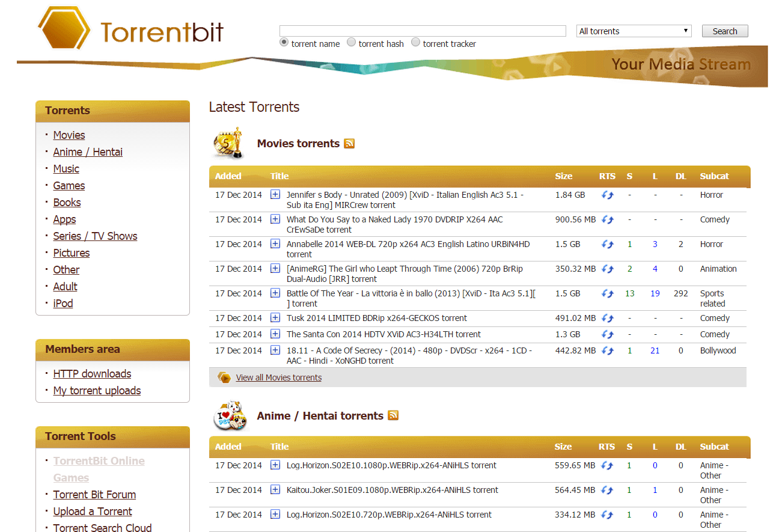Expand details for Log.Horizon 1080p torrent
The width and height of the screenshot is (782, 532).
click(275, 465)
